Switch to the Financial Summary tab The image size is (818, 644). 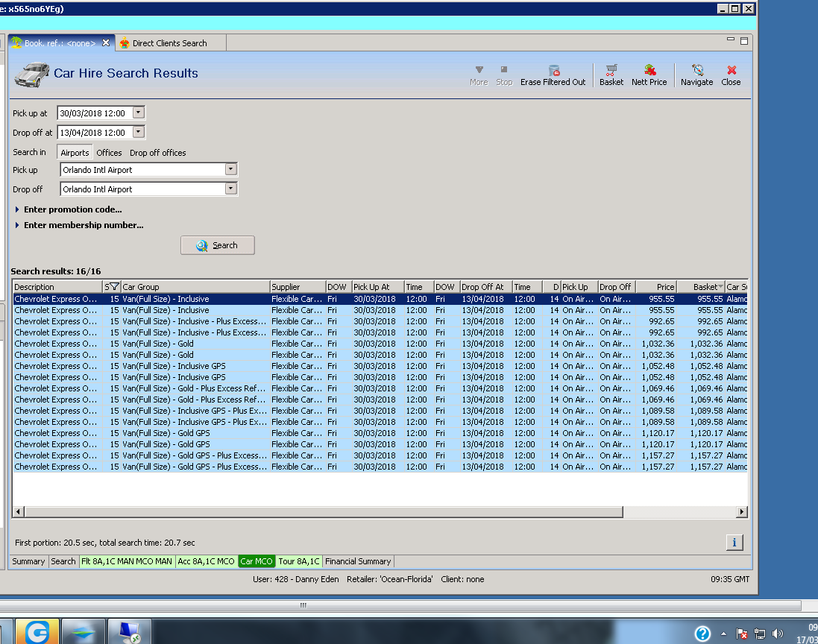pos(358,561)
